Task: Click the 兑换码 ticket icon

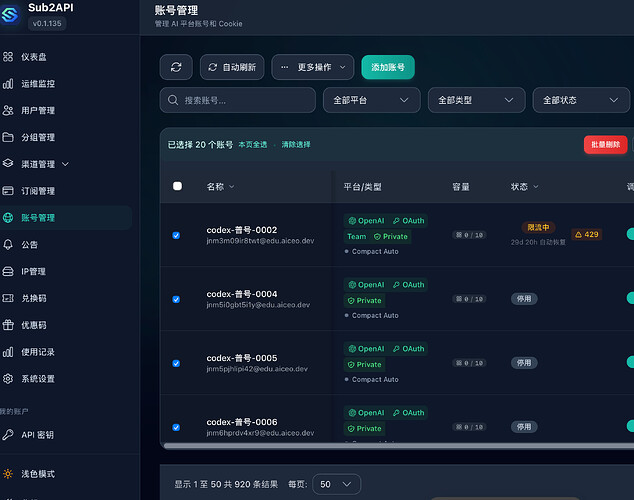Action: point(8,298)
